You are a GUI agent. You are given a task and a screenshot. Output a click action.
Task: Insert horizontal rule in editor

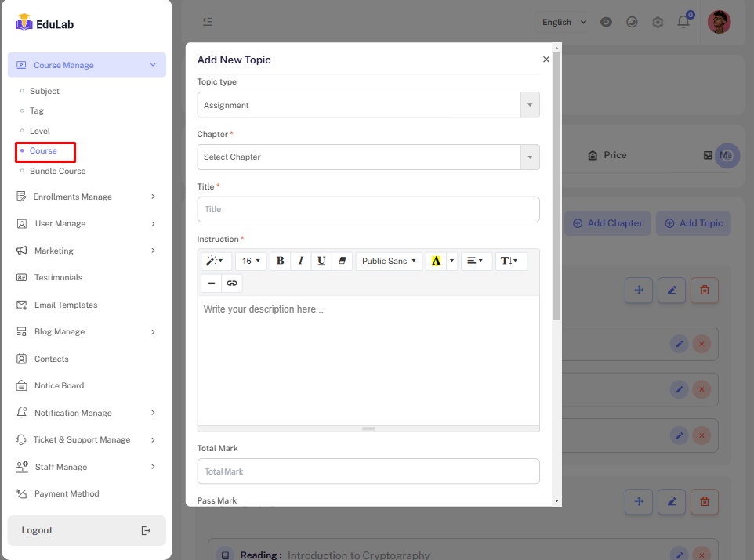[211, 283]
